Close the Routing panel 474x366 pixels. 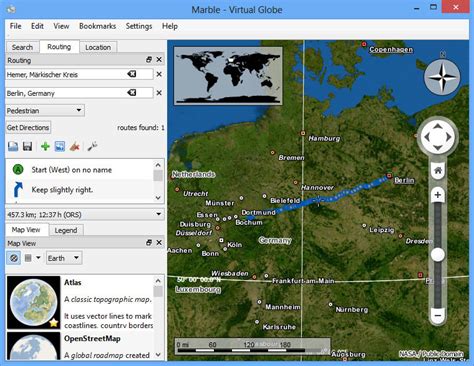tap(159, 59)
